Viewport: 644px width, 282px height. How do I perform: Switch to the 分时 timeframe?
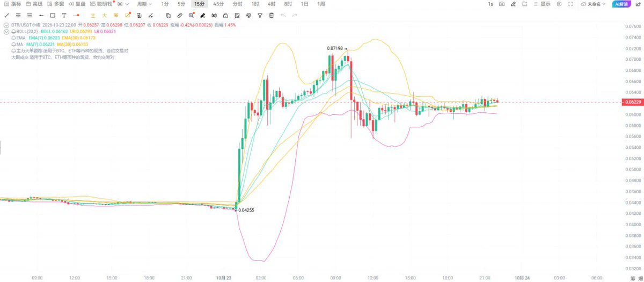pyautogui.click(x=238, y=4)
